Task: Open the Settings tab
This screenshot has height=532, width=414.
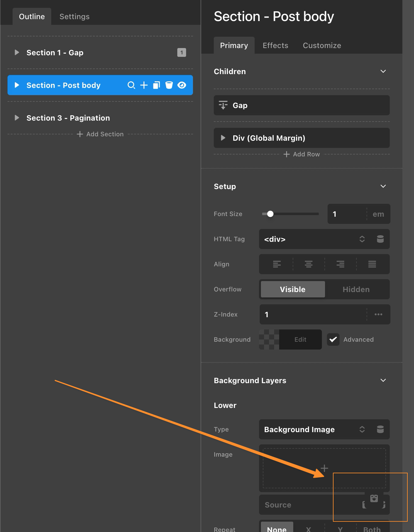Action: tap(75, 17)
